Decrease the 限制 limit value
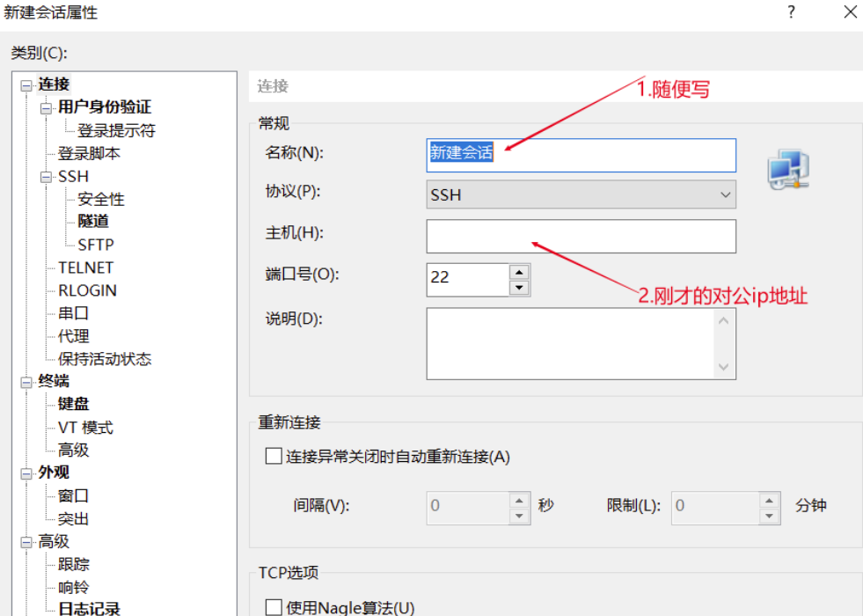Viewport: 863px width, 616px height. (x=769, y=516)
